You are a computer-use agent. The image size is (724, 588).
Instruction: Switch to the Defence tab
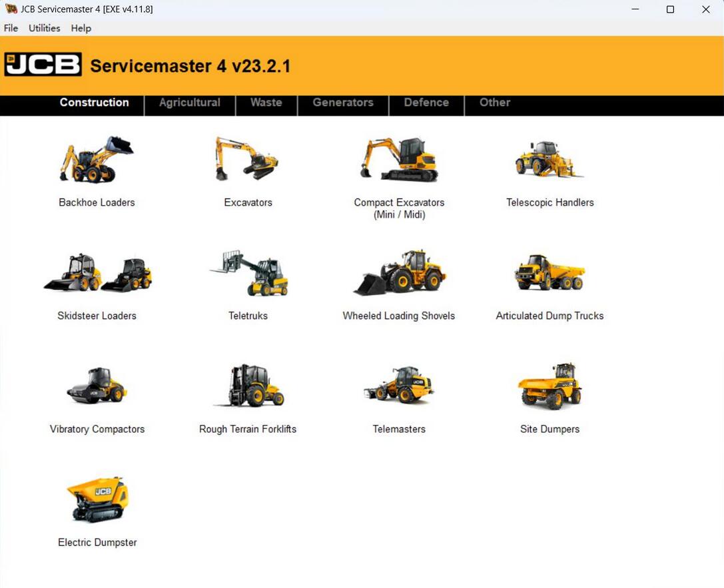[426, 103]
